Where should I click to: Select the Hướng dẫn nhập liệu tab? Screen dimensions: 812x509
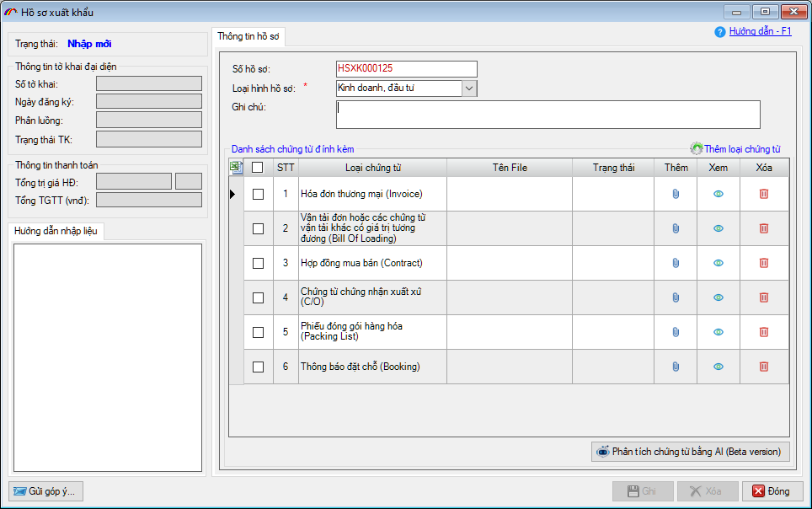(x=56, y=231)
